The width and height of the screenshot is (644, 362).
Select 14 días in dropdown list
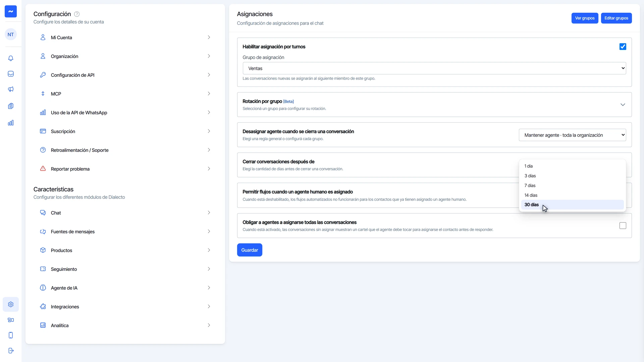point(573,195)
